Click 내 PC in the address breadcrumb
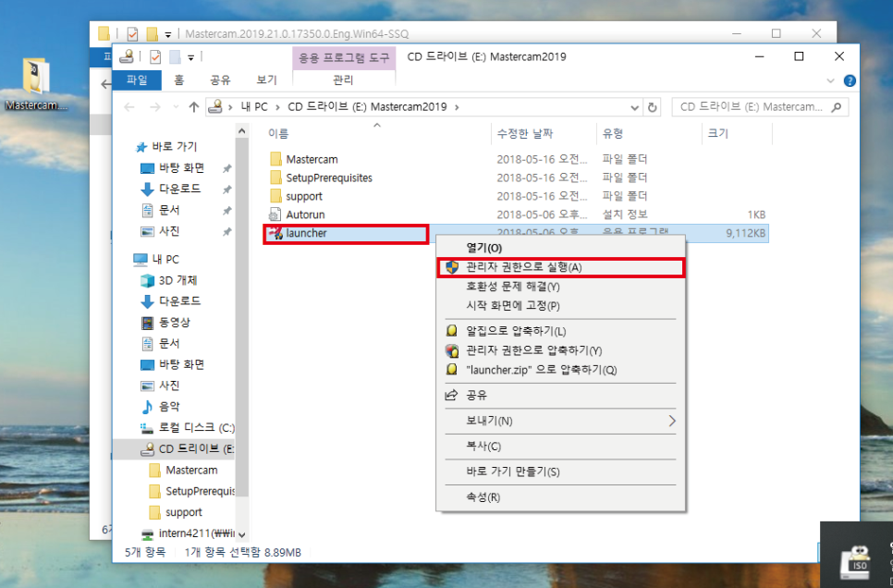The width and height of the screenshot is (893, 588). (254, 107)
